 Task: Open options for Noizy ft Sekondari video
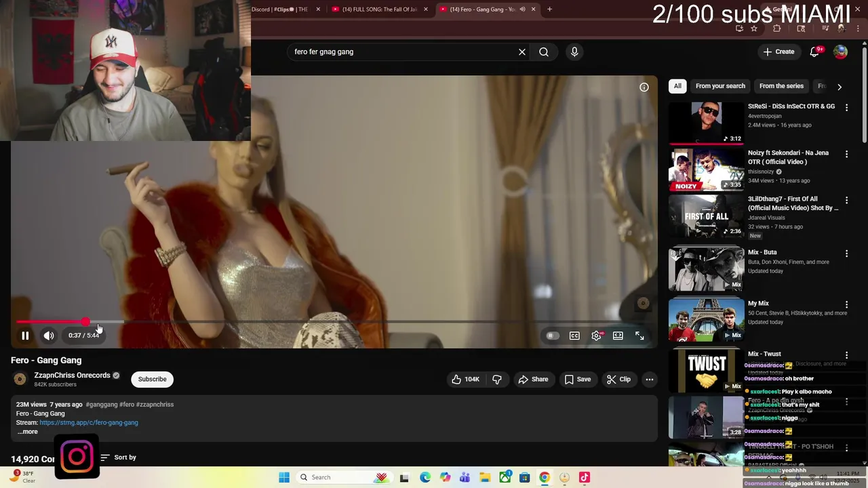pos(846,154)
